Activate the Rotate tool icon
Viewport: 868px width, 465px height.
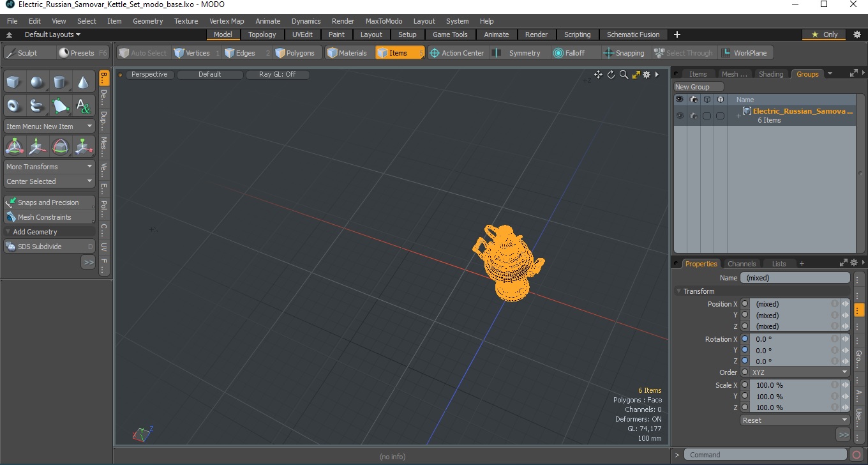pyautogui.click(x=60, y=147)
